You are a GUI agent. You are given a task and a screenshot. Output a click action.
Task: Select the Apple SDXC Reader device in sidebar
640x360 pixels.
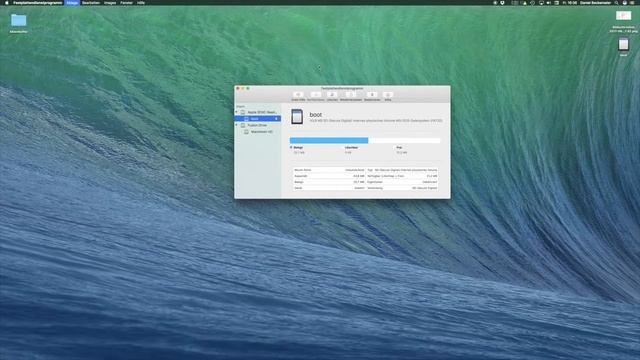click(259, 112)
